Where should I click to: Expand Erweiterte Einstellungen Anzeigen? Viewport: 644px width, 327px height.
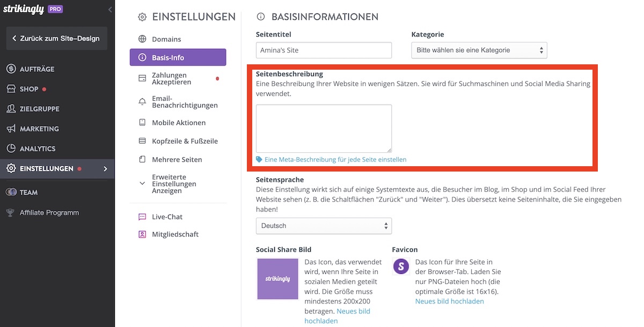[x=169, y=184]
